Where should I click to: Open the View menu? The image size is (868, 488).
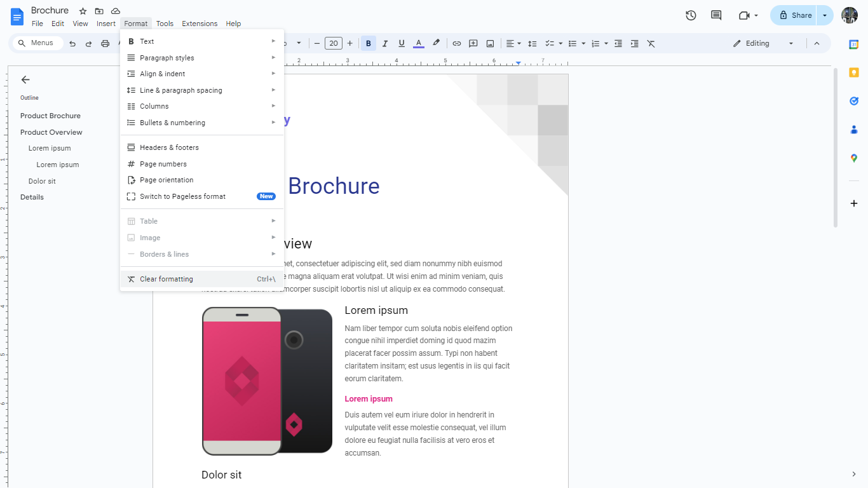click(x=81, y=24)
